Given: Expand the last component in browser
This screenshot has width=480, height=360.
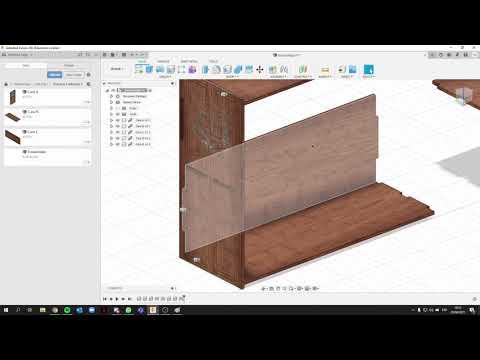Looking at the screenshot, I should pos(112,144).
